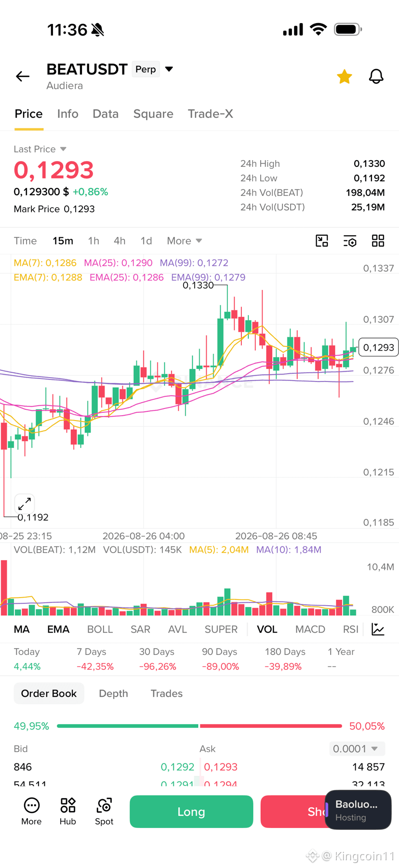Switch to the Info tab
This screenshot has height=868, width=399.
[x=67, y=114]
